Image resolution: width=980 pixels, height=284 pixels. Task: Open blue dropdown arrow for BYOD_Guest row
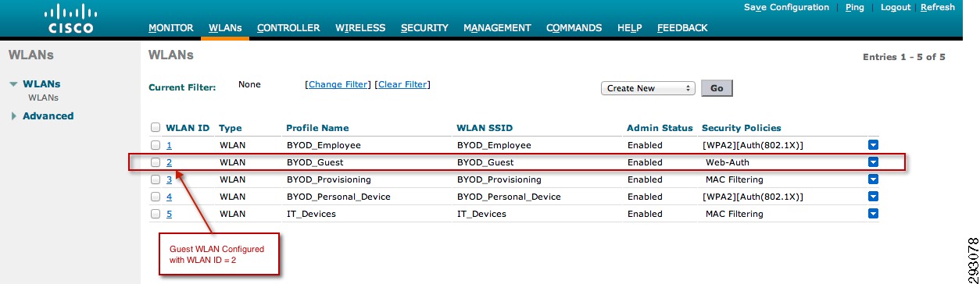pyautogui.click(x=874, y=162)
